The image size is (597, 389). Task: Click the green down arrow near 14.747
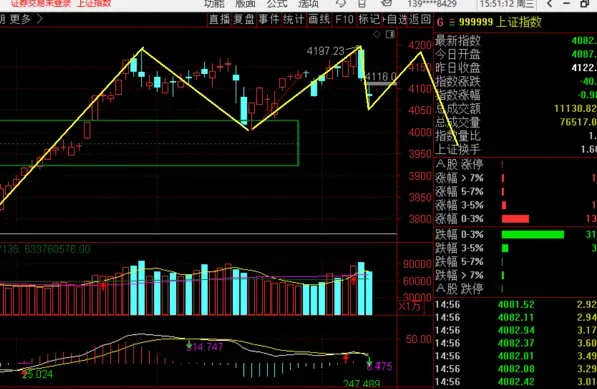189,345
